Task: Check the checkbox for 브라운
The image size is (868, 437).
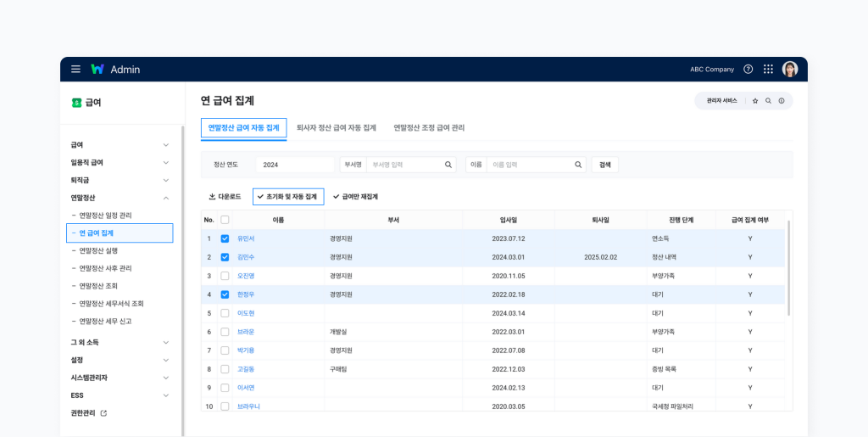Action: point(225,332)
